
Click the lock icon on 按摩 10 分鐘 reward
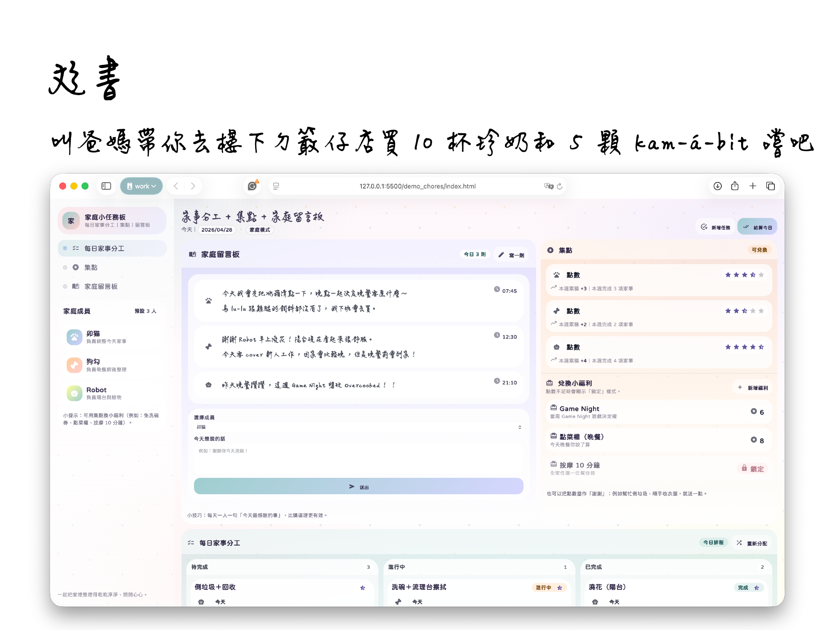(x=744, y=469)
